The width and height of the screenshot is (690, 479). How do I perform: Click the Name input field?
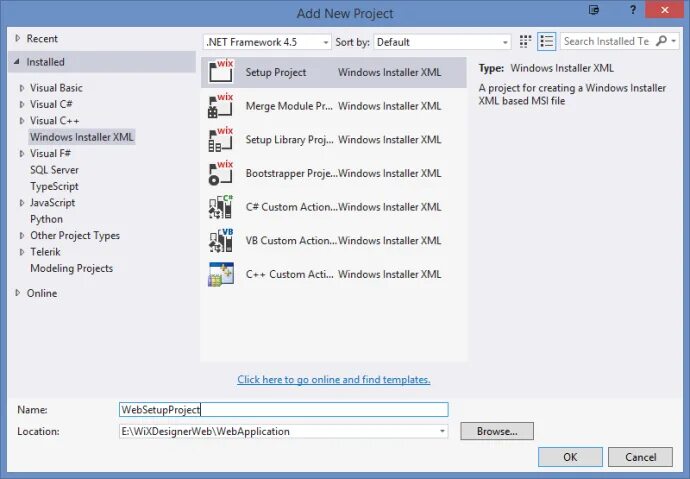pyautogui.click(x=283, y=410)
